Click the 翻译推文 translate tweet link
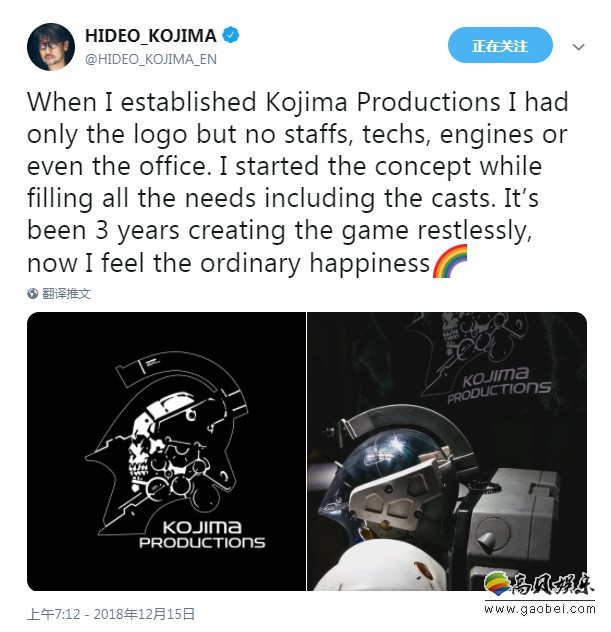Screen dimensions: 611x632 click(66, 294)
